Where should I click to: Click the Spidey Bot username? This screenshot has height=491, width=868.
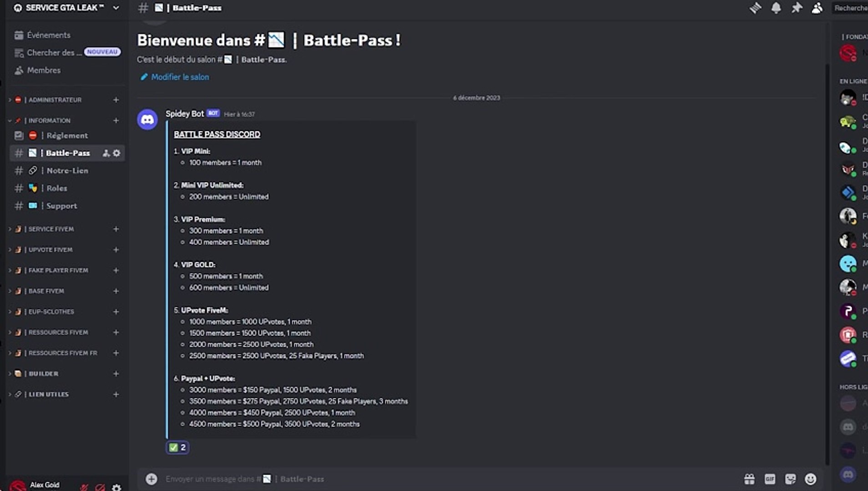click(x=185, y=114)
